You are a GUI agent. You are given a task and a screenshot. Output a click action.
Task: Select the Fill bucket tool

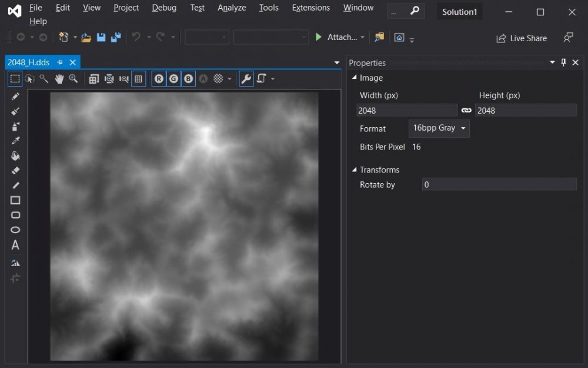click(x=15, y=156)
